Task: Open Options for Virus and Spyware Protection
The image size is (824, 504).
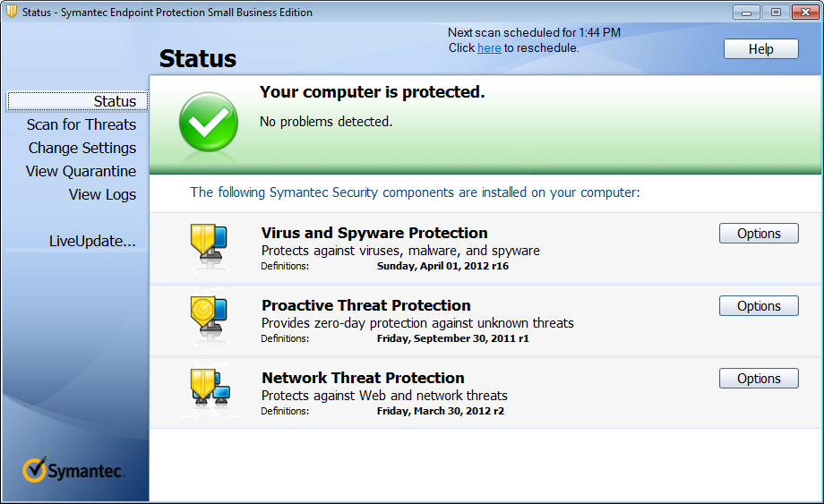Action: [759, 234]
